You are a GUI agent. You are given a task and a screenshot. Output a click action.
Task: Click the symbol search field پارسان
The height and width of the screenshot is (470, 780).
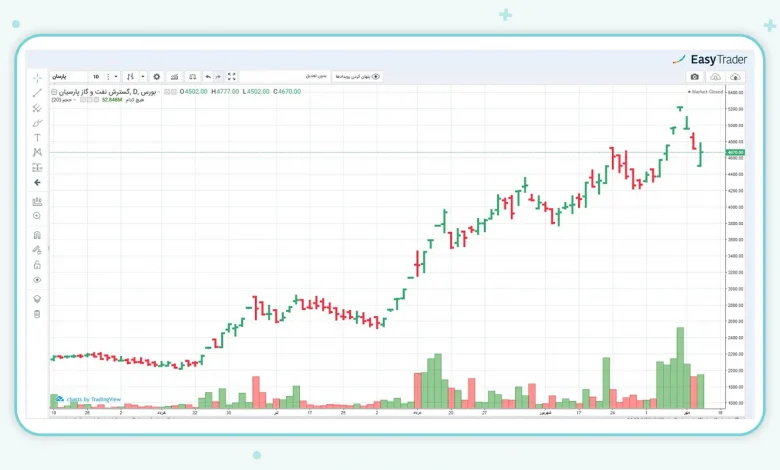click(69, 77)
